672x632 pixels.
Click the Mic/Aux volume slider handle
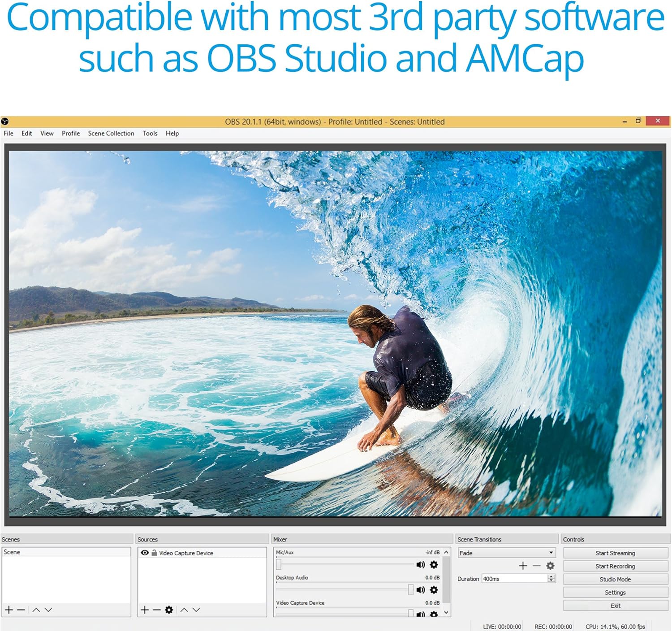[279, 565]
